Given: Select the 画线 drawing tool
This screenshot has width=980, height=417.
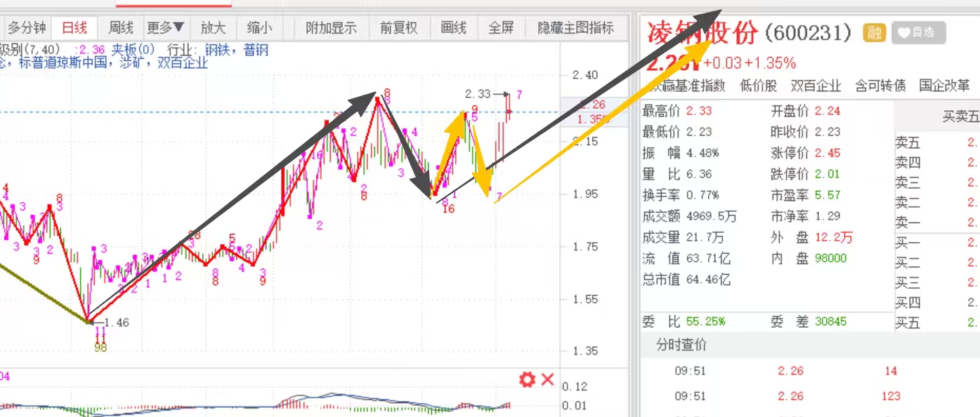Looking at the screenshot, I should [x=454, y=28].
